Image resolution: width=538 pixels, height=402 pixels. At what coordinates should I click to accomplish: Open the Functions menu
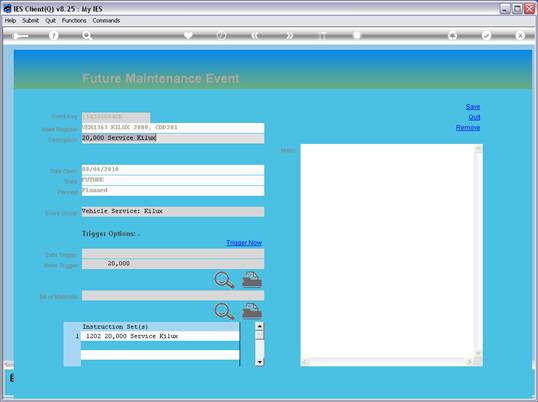(x=74, y=21)
